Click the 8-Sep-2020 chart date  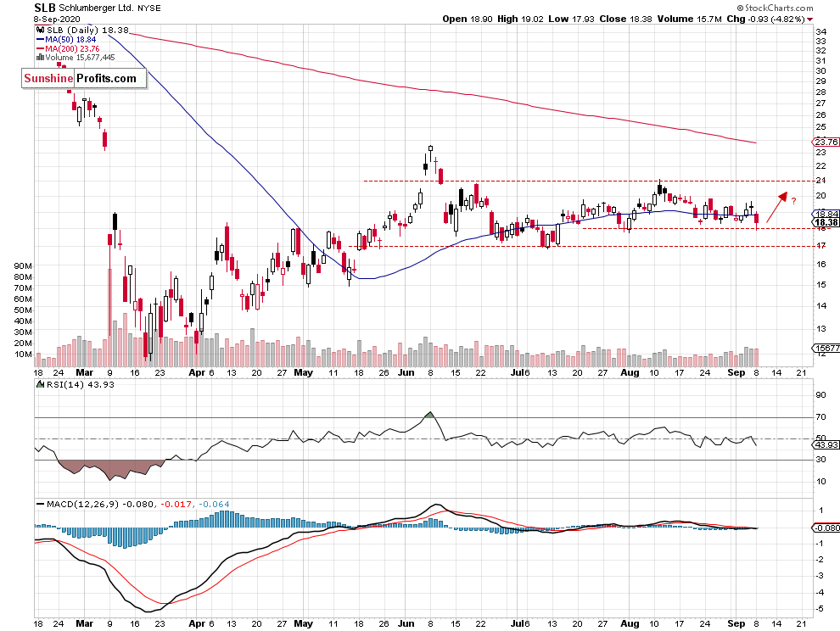(57, 20)
